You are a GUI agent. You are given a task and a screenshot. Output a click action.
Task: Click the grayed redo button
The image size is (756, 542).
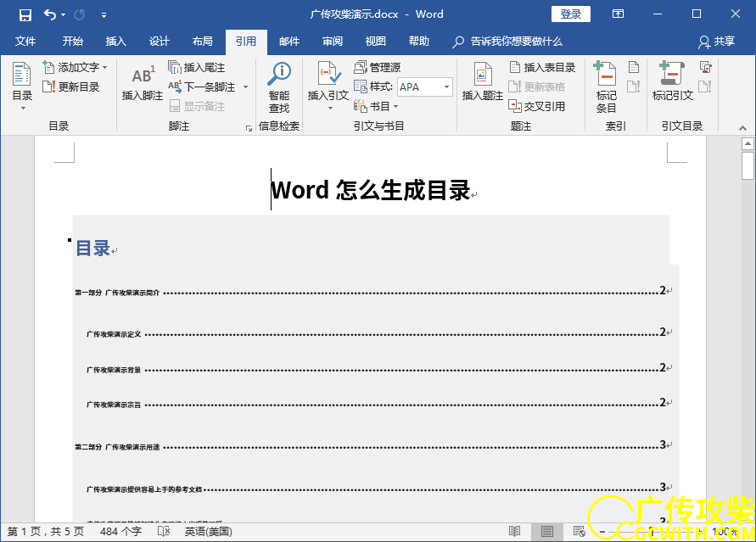[x=80, y=15]
